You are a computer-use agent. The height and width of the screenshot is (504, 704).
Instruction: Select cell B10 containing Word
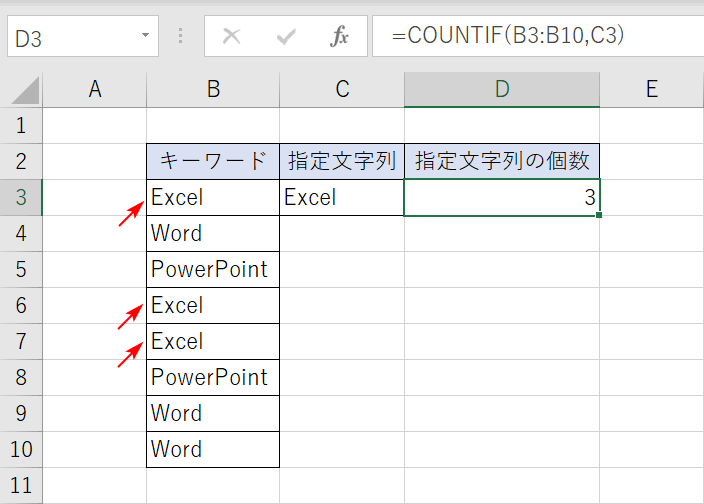(x=213, y=449)
